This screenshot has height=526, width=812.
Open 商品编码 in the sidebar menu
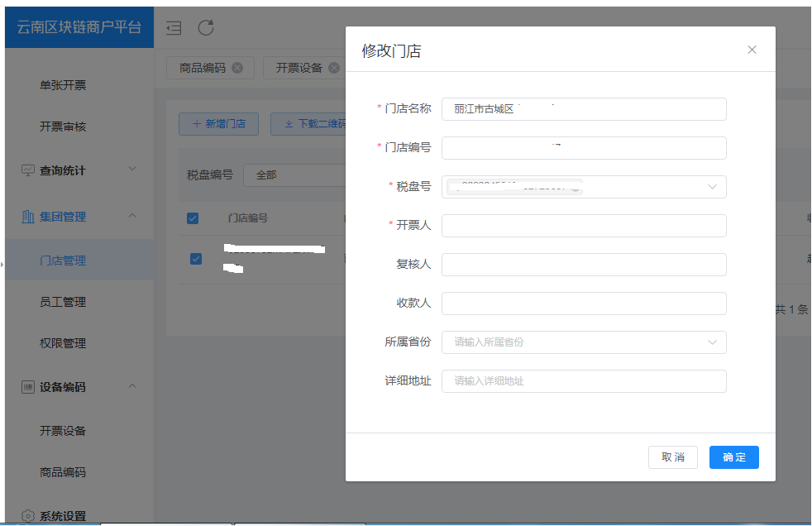[63, 472]
